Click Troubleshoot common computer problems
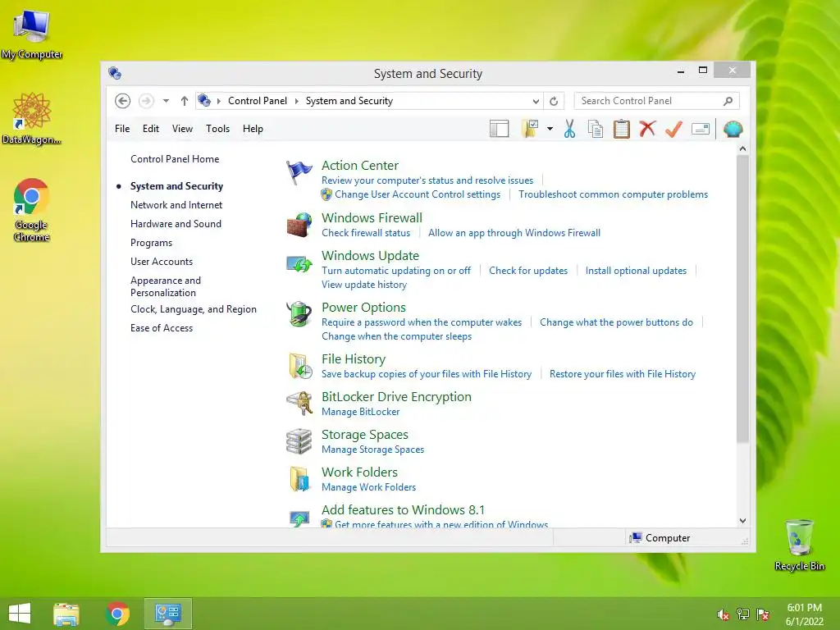840x630 pixels. [613, 194]
